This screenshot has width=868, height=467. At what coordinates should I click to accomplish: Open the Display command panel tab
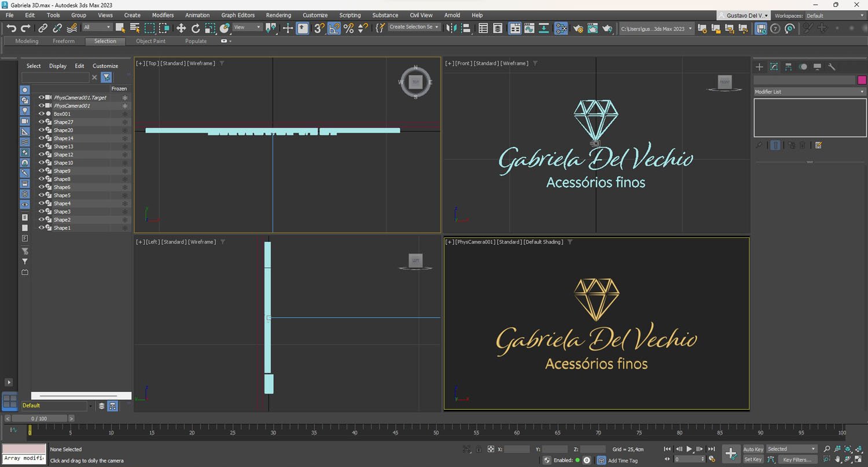(x=818, y=67)
